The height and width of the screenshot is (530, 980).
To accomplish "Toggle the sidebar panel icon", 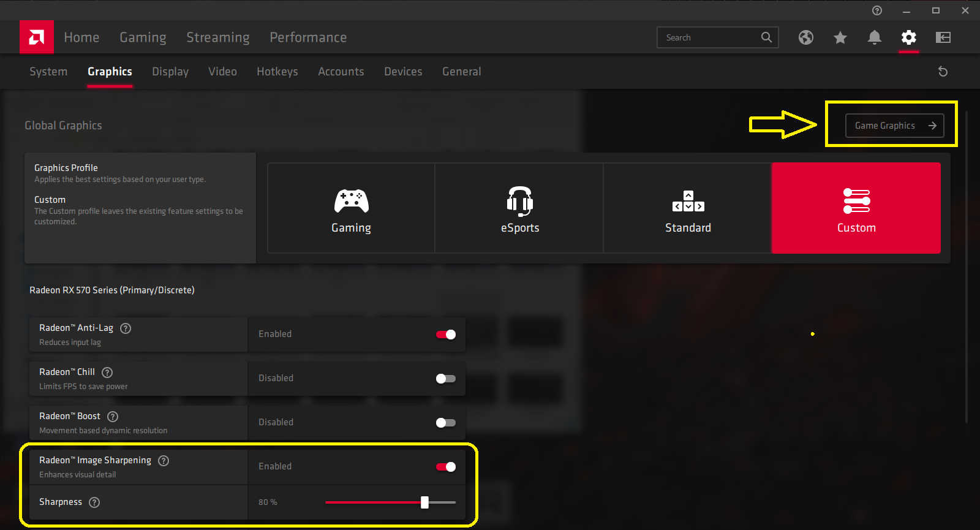I will click(943, 37).
